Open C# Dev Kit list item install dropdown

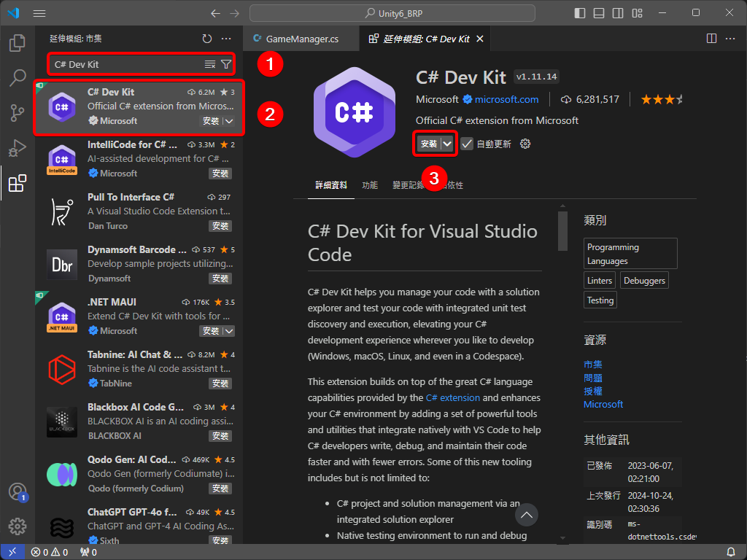(x=229, y=121)
